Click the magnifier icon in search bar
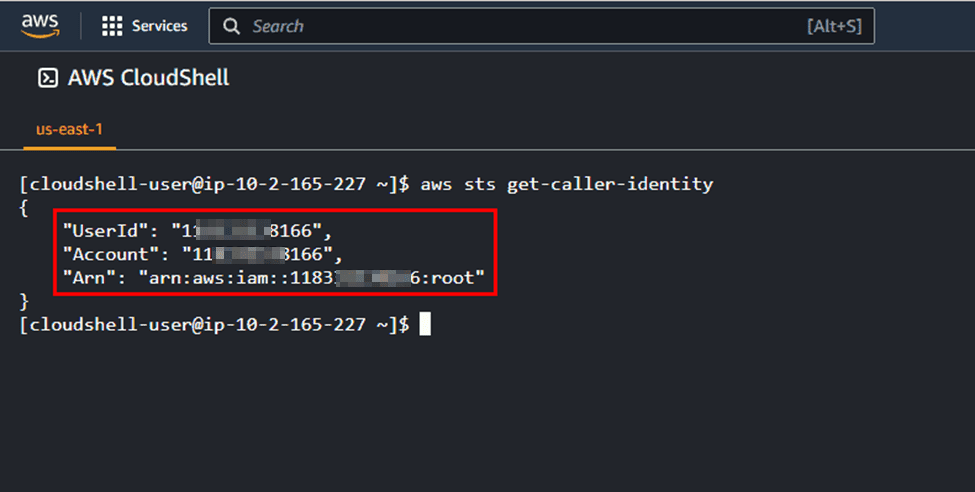975x492 pixels. tap(231, 26)
